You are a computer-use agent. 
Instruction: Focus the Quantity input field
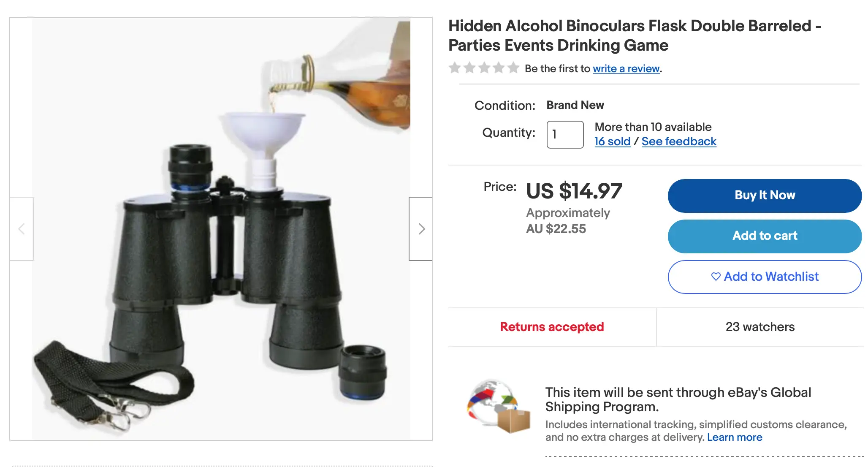point(565,135)
